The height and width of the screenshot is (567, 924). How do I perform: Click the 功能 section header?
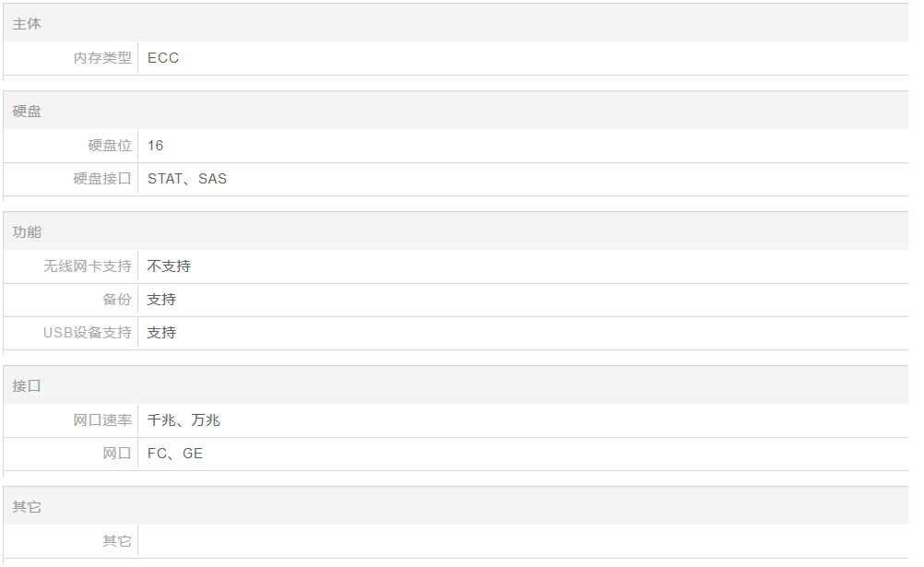pyautogui.click(x=27, y=232)
